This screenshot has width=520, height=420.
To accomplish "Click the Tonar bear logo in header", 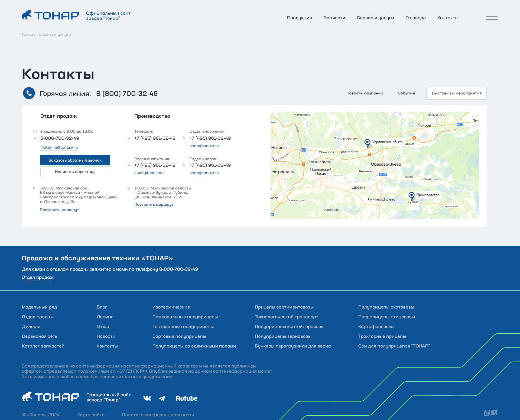I will click(50, 15).
